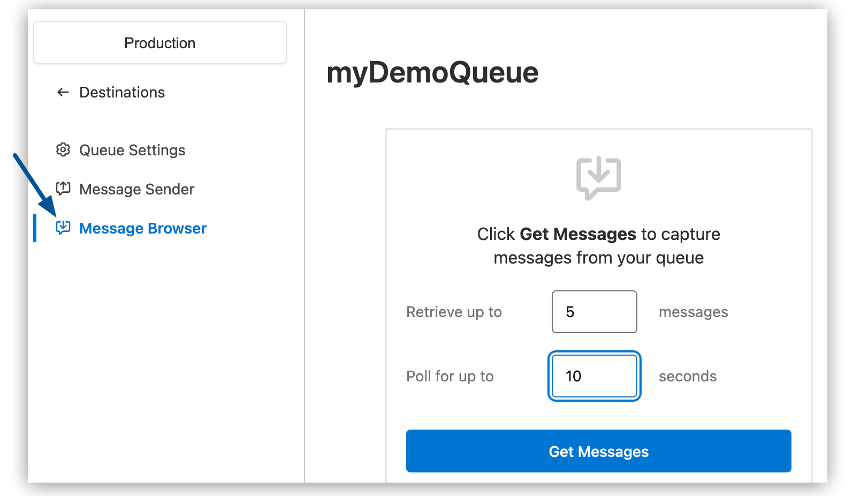Click the back arrow beside Destinations

63,92
